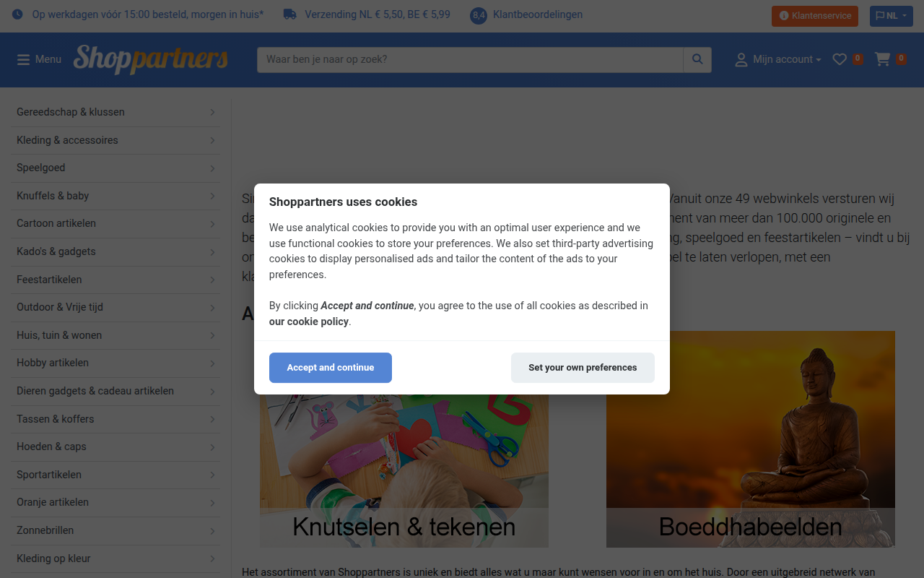Open Outdoor & Vrije tijd category
This screenshot has height=578, width=924.
(x=115, y=307)
